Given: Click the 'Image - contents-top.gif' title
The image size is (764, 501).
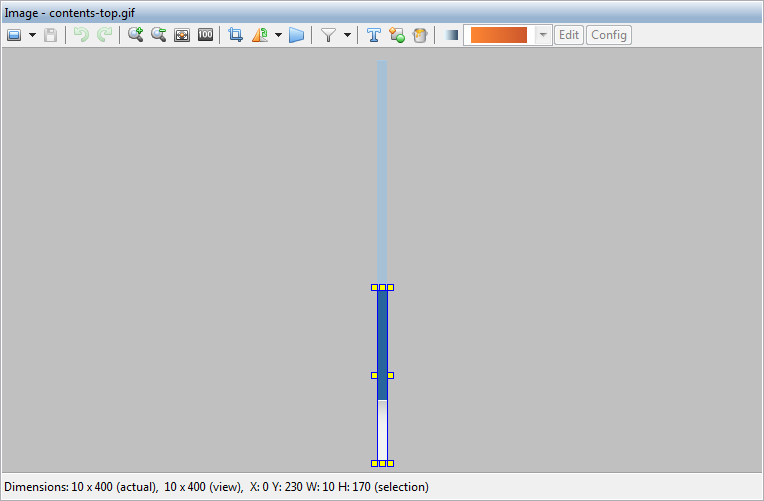Looking at the screenshot, I should coord(70,13).
